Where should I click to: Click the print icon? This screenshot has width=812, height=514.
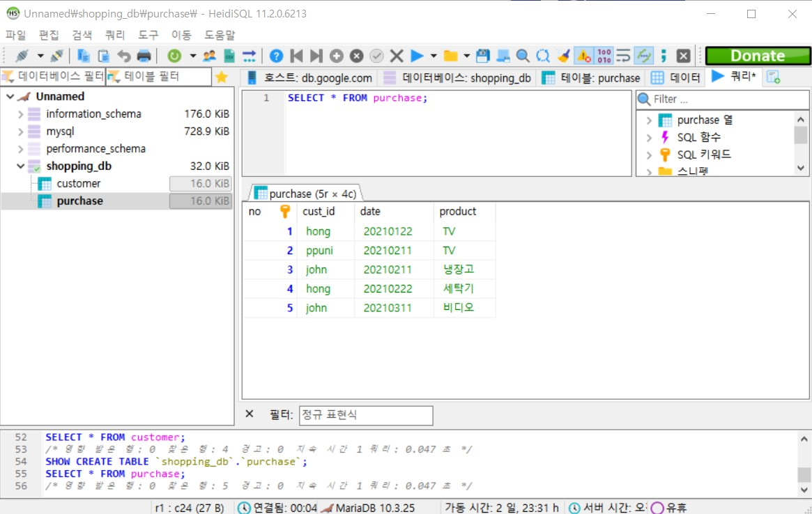144,56
